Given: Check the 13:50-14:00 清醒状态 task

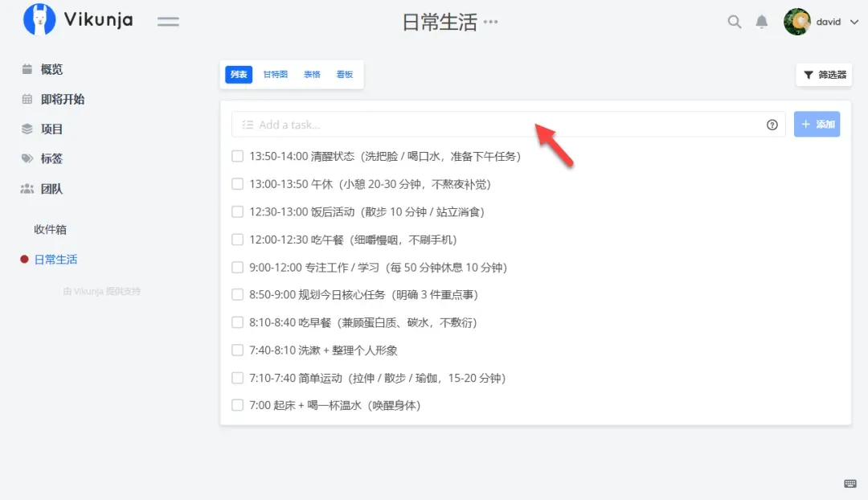Looking at the screenshot, I should point(237,156).
